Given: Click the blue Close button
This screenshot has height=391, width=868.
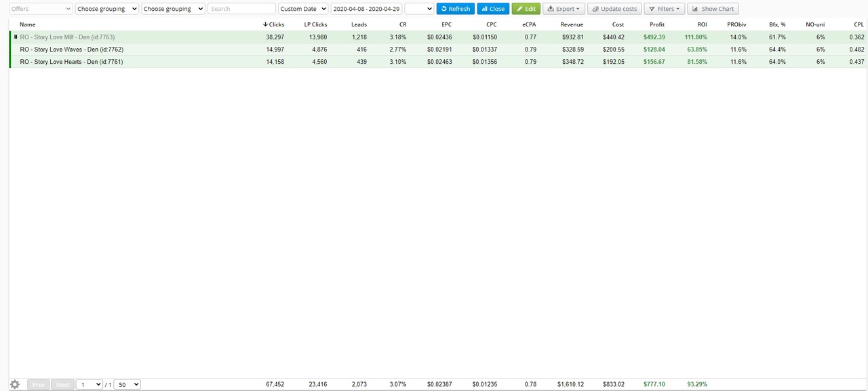Looking at the screenshot, I should [493, 9].
